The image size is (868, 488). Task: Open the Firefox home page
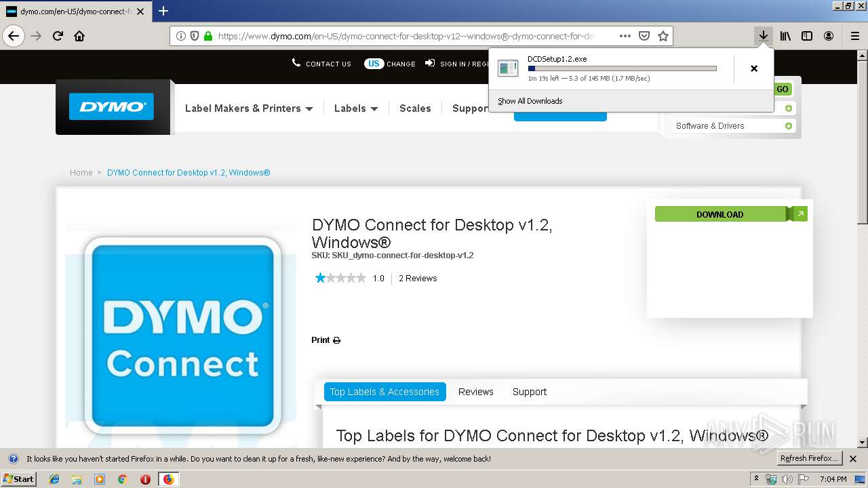coord(79,36)
